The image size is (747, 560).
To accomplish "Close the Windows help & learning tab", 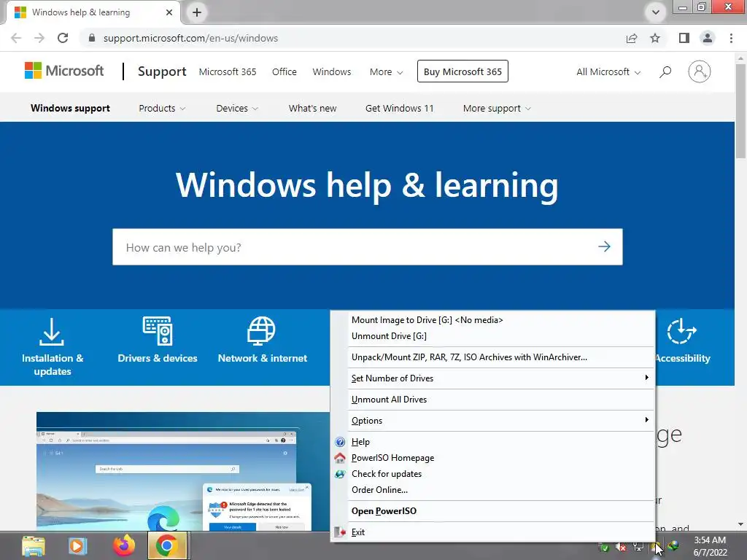I will (x=169, y=12).
